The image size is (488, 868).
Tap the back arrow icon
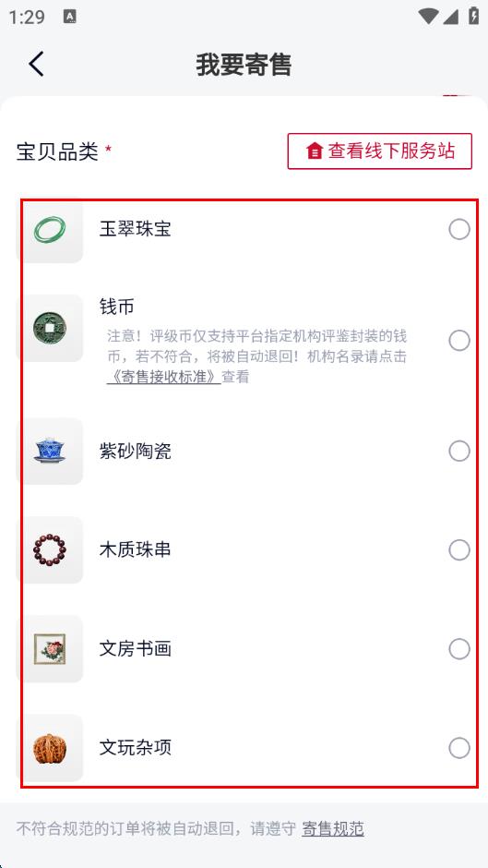[x=37, y=65]
